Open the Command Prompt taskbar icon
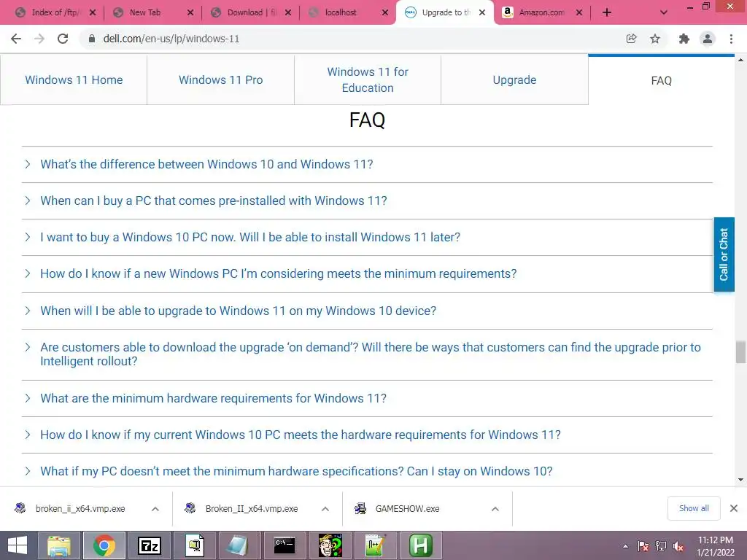 (x=285, y=545)
